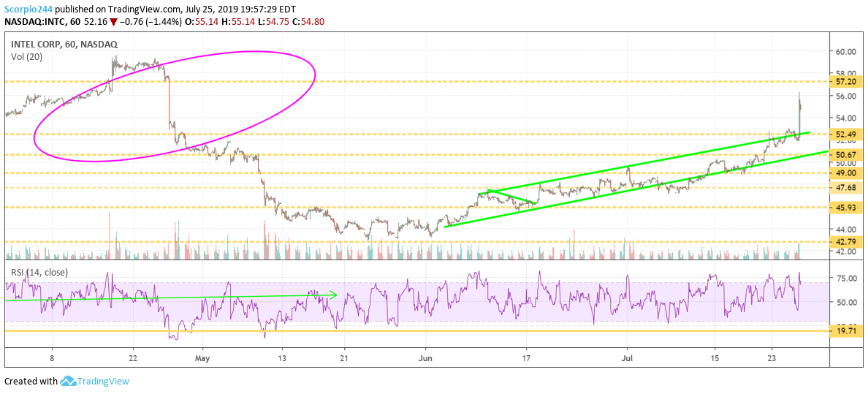
Task: Open the TradingView wordmark beside the logo
Action: click(x=103, y=382)
